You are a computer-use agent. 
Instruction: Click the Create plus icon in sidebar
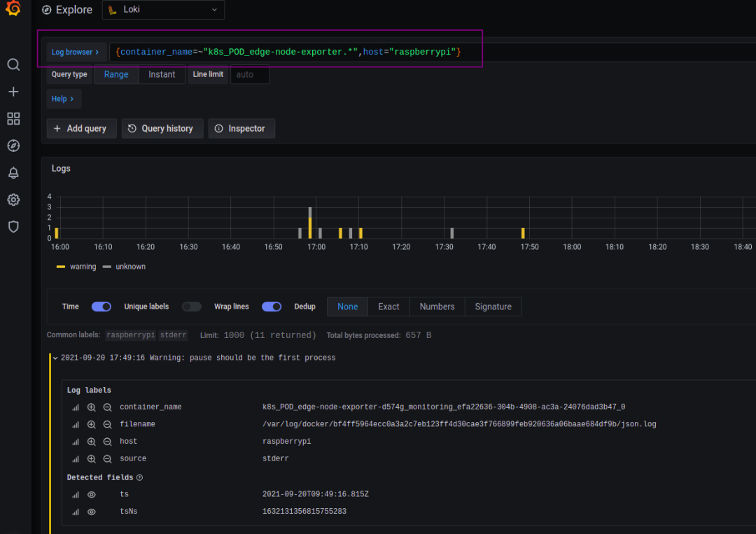coord(13,92)
